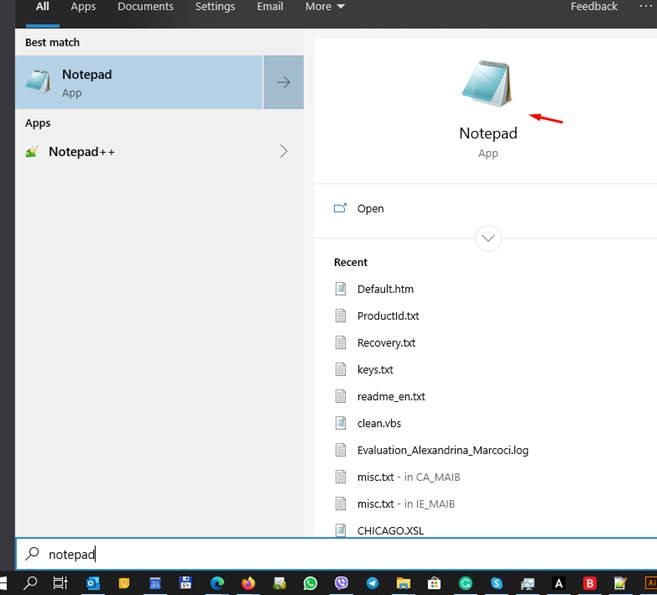Launch Firefox from the taskbar
Image resolution: width=657 pixels, height=595 pixels.
click(x=248, y=583)
